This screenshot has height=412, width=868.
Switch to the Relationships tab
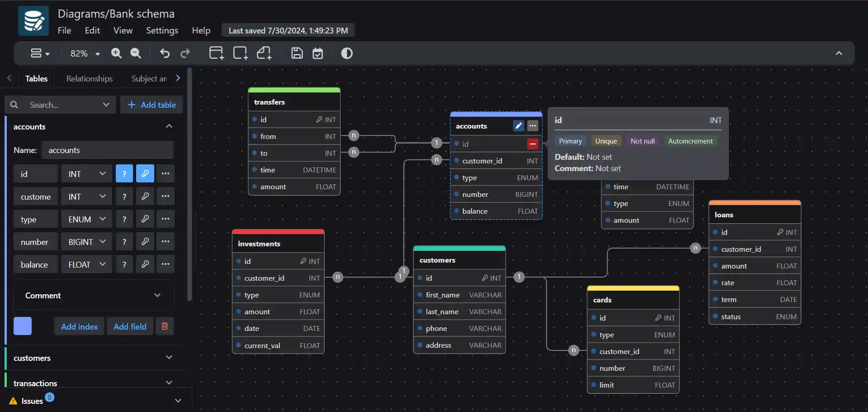tap(90, 79)
